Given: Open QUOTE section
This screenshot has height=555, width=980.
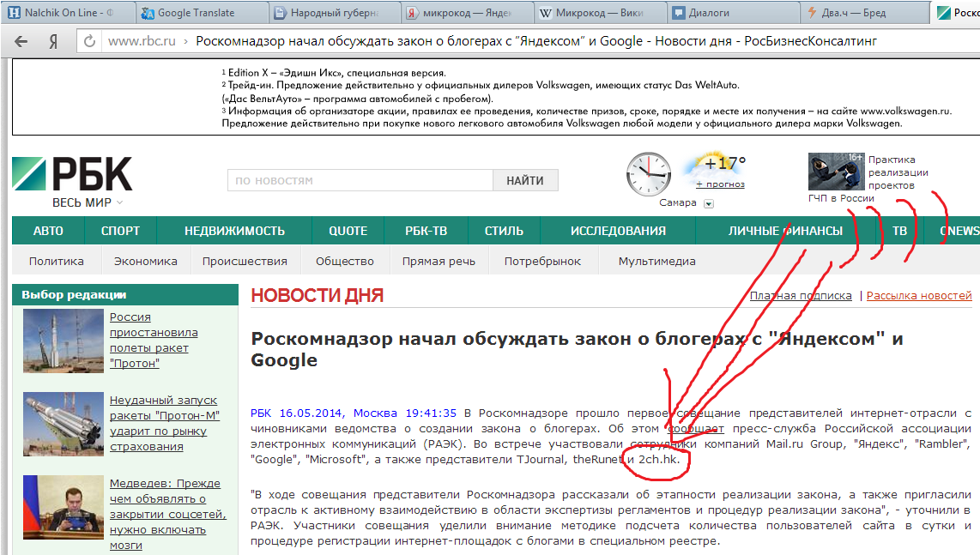Looking at the screenshot, I should [x=348, y=231].
